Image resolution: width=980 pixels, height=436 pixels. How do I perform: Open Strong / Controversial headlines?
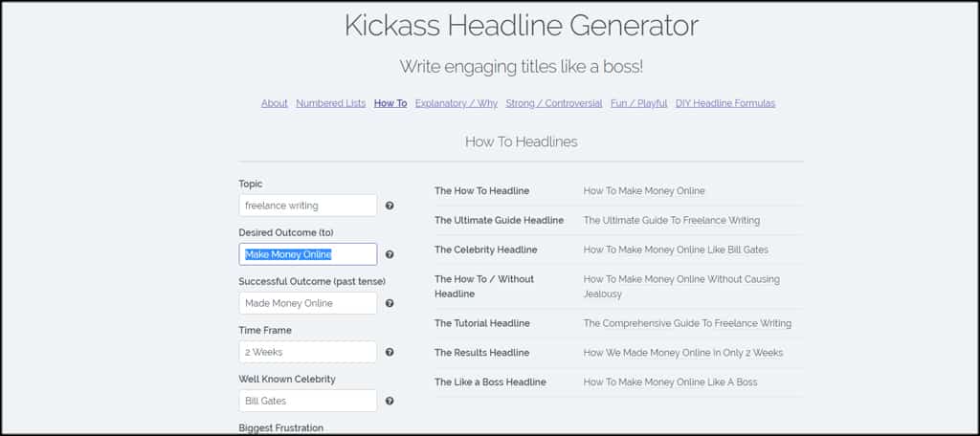point(554,103)
